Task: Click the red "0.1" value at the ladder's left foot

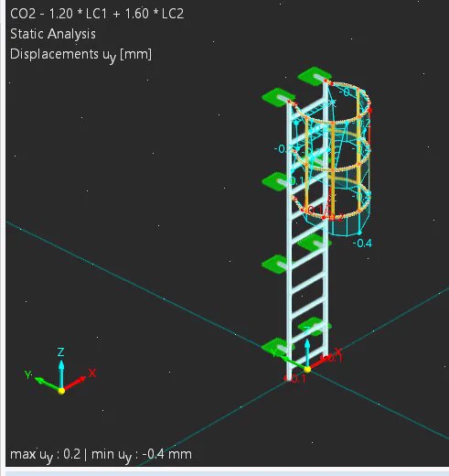Action: [298, 379]
